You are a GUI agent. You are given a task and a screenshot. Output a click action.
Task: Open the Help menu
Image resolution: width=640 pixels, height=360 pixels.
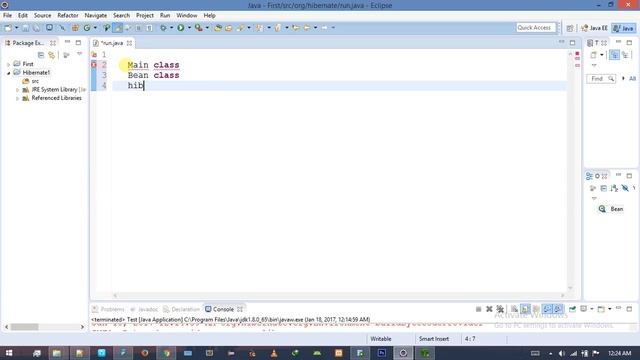tap(209, 15)
